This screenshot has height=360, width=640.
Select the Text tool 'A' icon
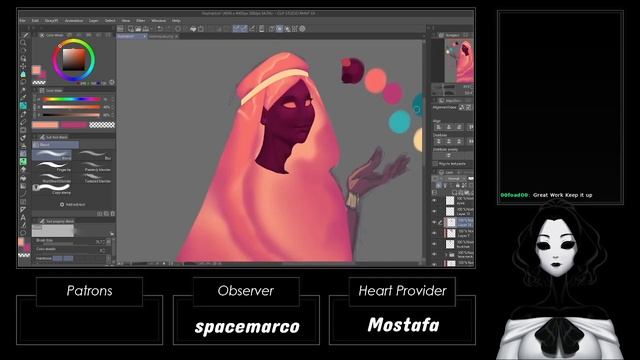click(23, 217)
